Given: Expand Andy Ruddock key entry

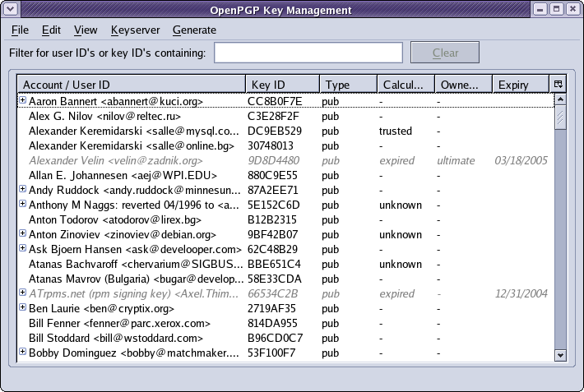Looking at the screenshot, I should point(23,189).
